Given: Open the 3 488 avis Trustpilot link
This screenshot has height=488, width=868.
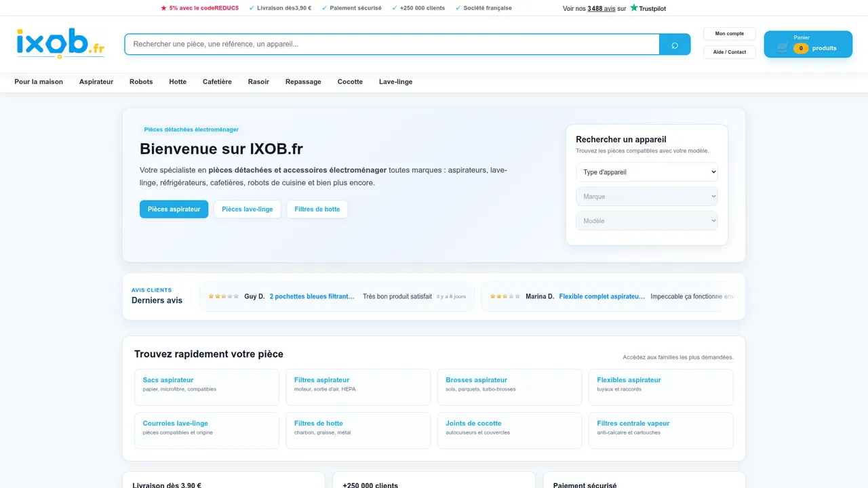Looking at the screenshot, I should pyautogui.click(x=601, y=9).
